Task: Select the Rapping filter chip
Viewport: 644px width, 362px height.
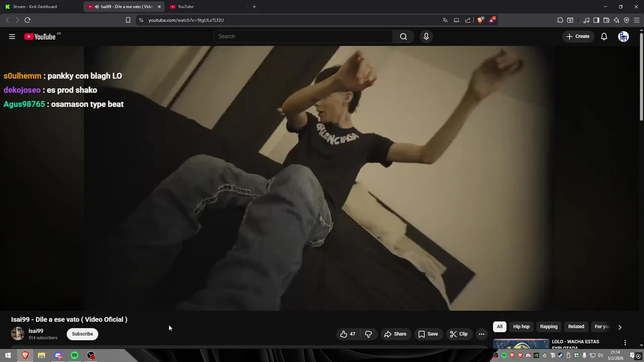Action: 549,327
